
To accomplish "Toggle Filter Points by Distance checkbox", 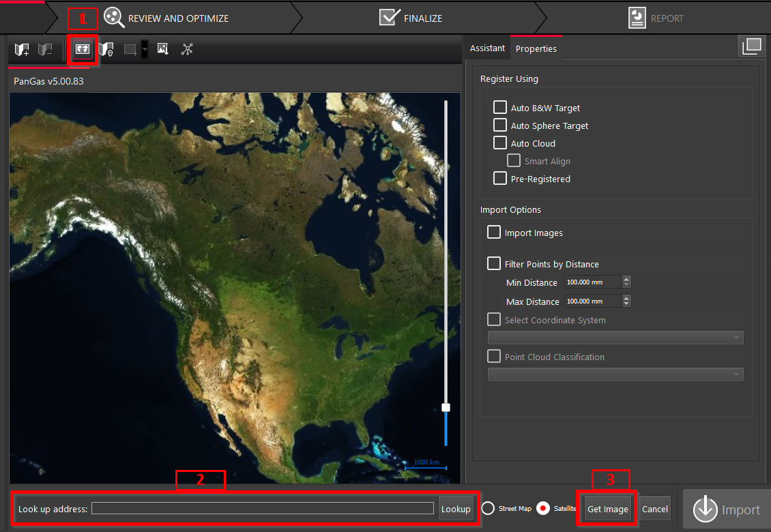I will coord(494,264).
